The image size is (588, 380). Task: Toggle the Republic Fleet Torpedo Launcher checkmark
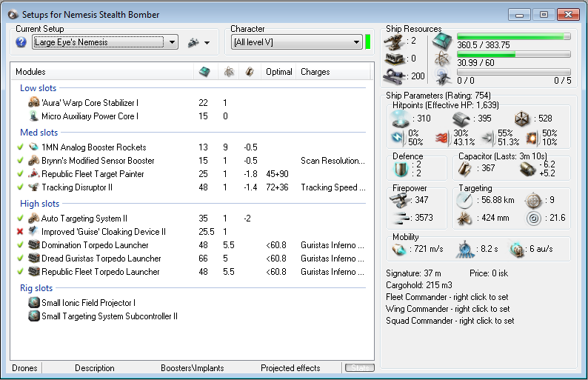tap(20, 272)
